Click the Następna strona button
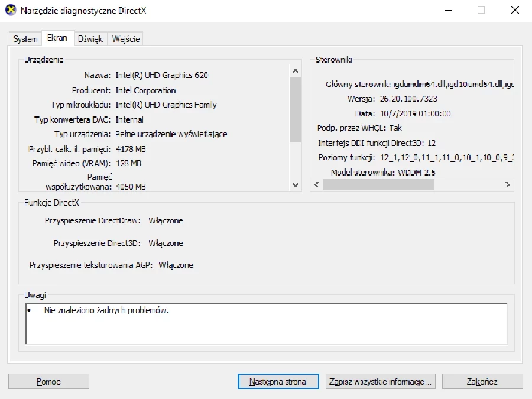 [x=278, y=381]
